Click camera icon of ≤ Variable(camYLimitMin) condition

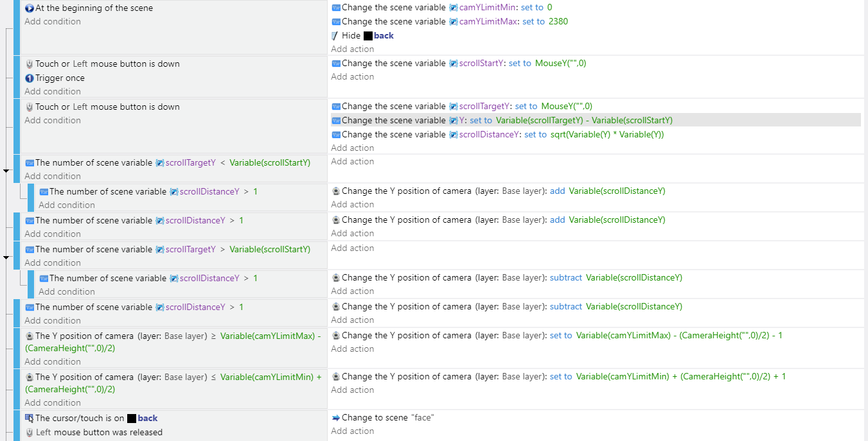pos(29,377)
